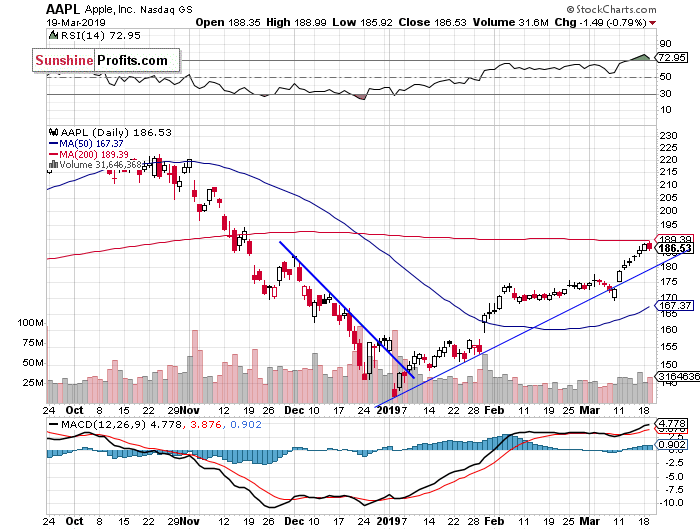Image resolution: width=700 pixels, height=530 pixels.
Task: Click the -5.0 MACD axis label
Action: pos(673,476)
